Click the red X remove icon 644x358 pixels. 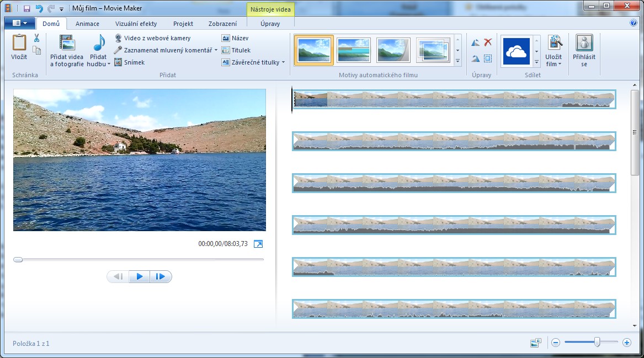pos(488,42)
